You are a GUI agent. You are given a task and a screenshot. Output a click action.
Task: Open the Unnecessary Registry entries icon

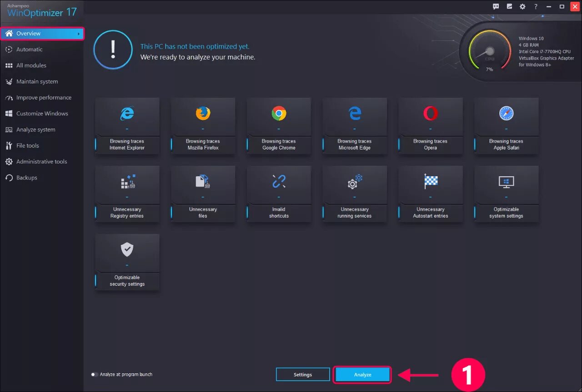point(127,181)
